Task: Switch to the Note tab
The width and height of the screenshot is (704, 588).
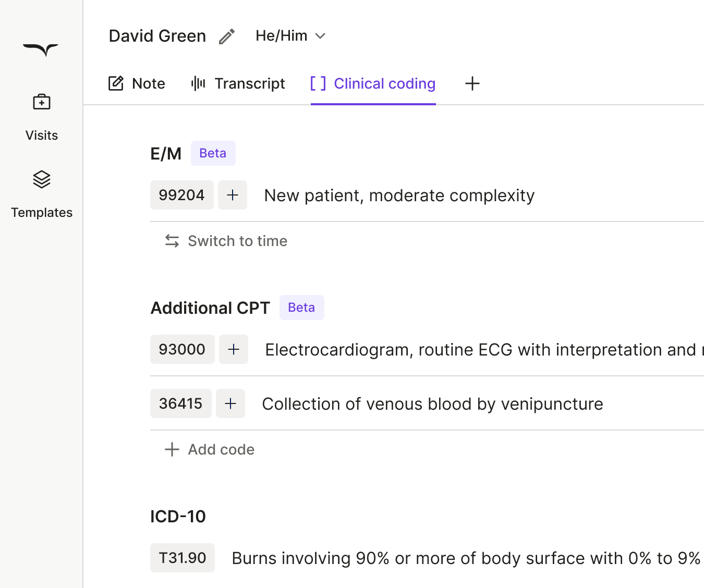Action: [137, 83]
